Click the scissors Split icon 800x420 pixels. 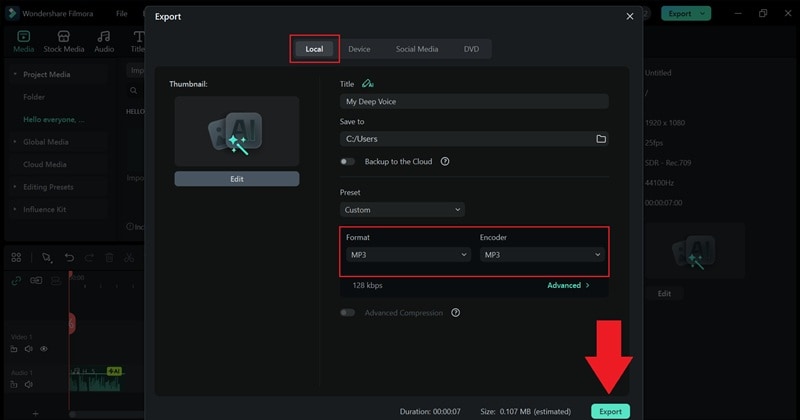129,257
